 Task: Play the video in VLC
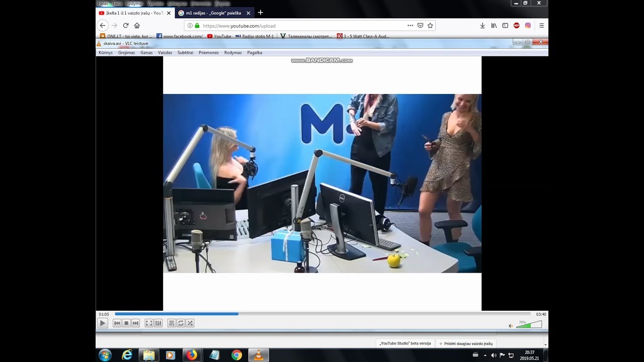(103, 323)
